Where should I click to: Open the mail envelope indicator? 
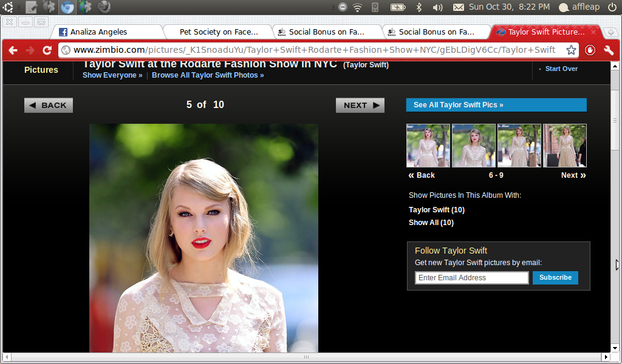458,7
